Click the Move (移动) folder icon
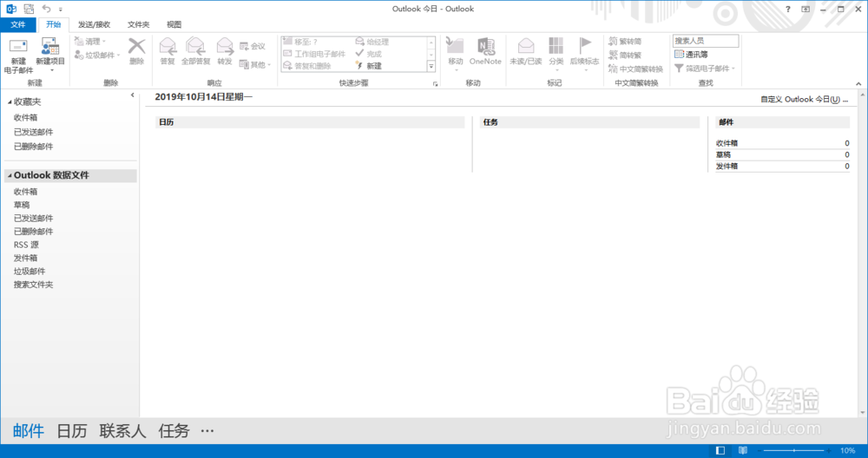 [455, 47]
